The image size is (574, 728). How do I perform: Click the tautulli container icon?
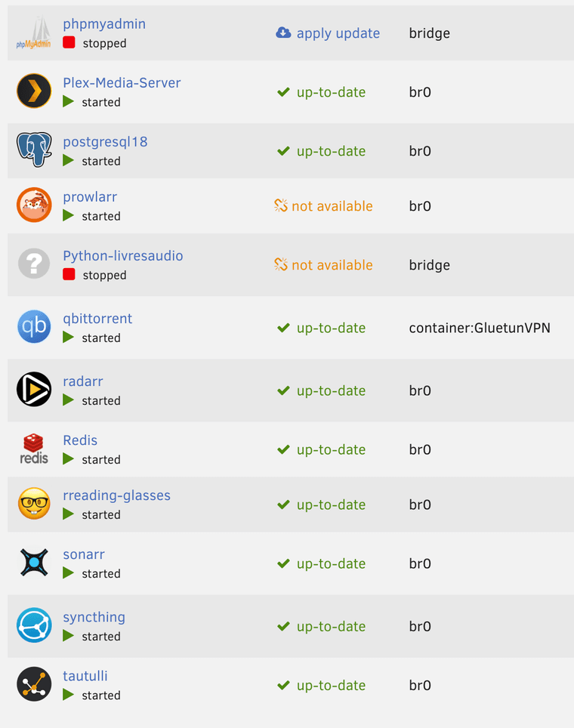tap(34, 684)
